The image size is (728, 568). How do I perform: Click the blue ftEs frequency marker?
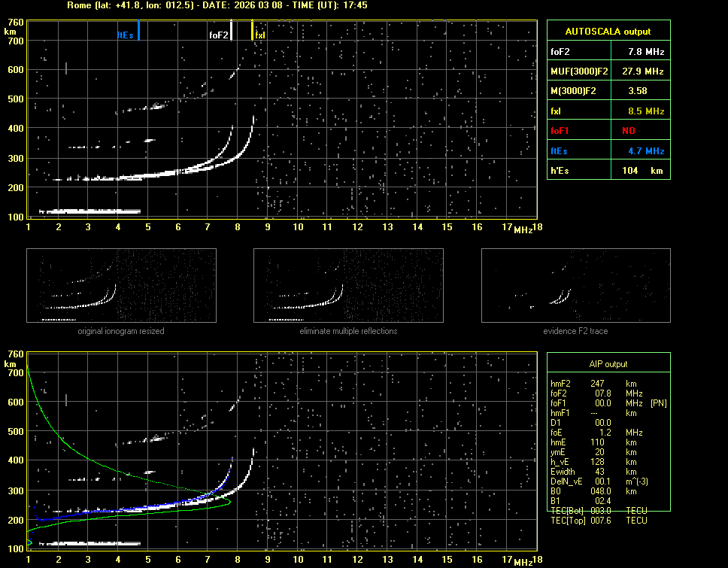[138, 32]
